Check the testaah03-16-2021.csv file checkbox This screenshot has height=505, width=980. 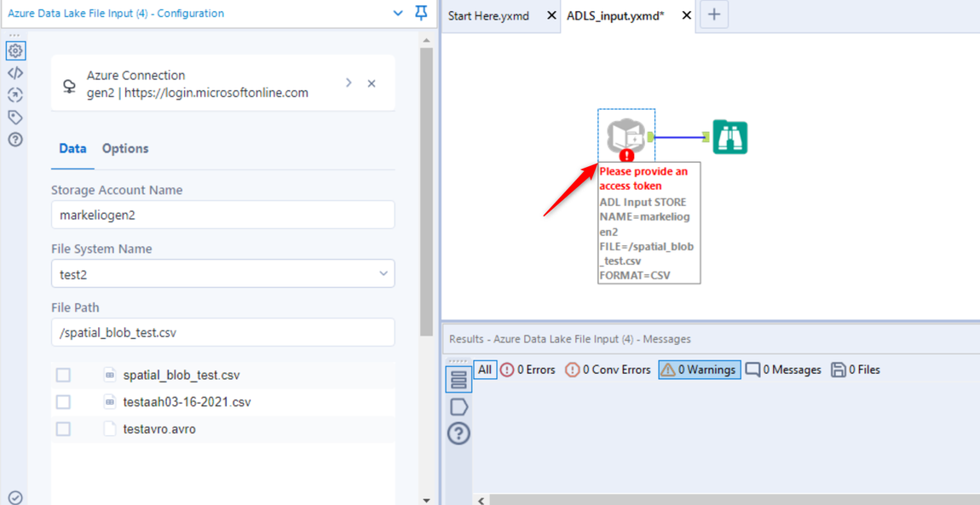(x=63, y=402)
